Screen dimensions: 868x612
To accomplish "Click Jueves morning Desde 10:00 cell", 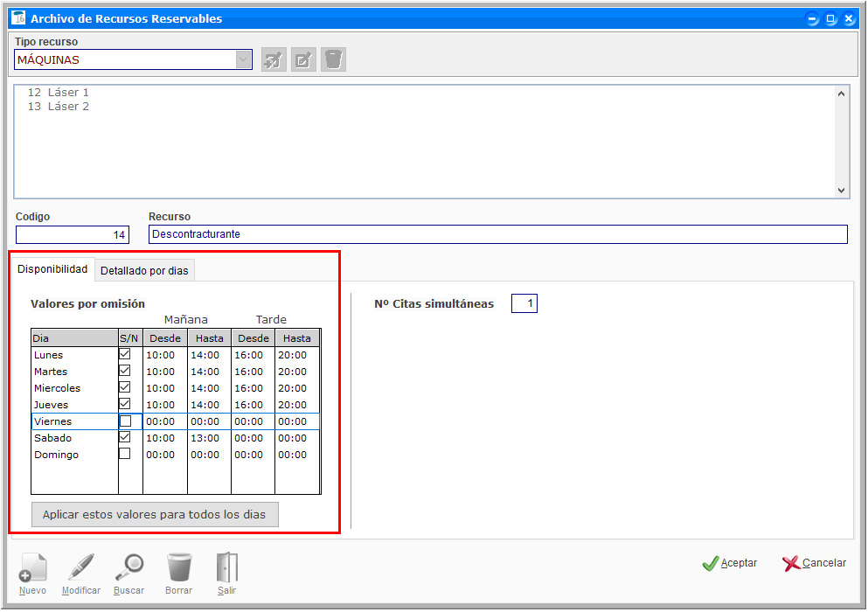I will coord(165,405).
